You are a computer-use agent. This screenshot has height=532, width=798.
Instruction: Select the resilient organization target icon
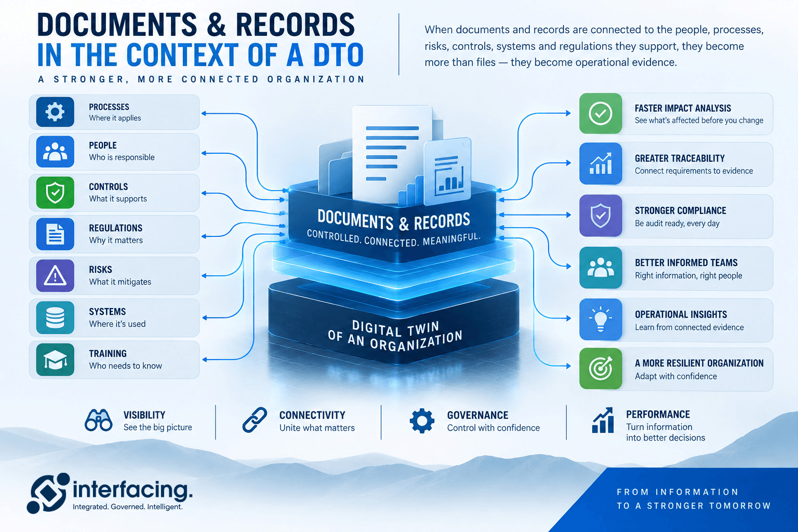tap(601, 368)
